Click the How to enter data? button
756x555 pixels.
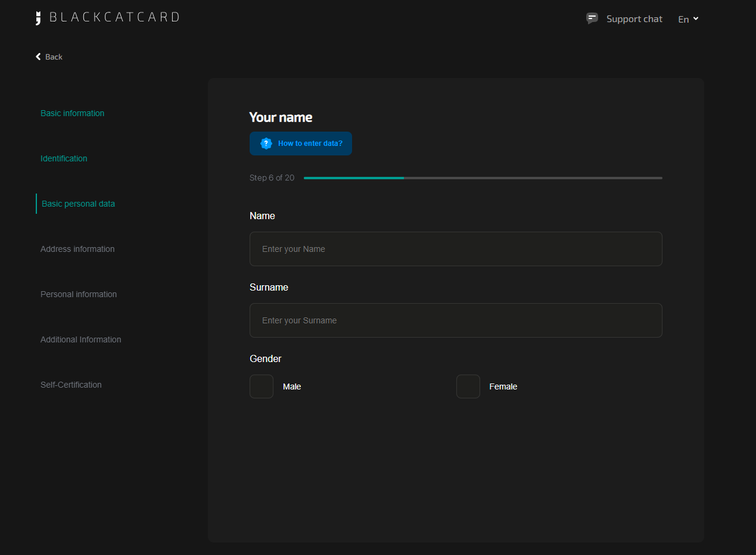coord(301,144)
